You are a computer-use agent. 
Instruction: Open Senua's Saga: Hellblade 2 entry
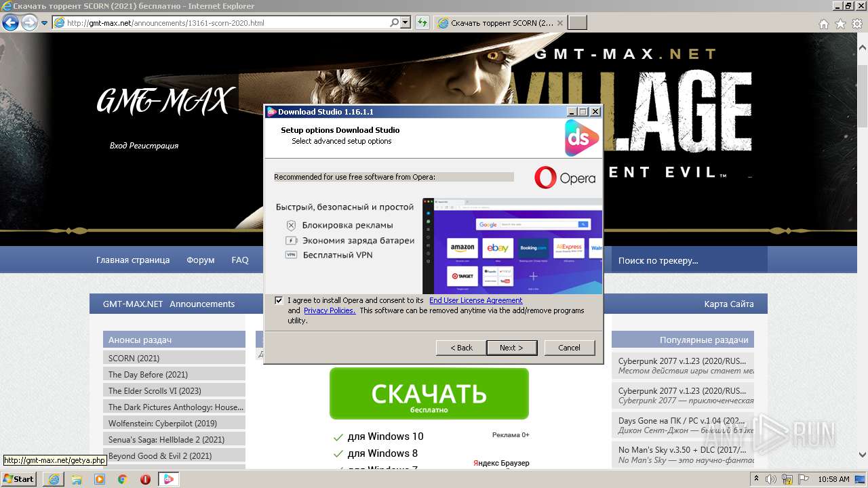pos(174,439)
